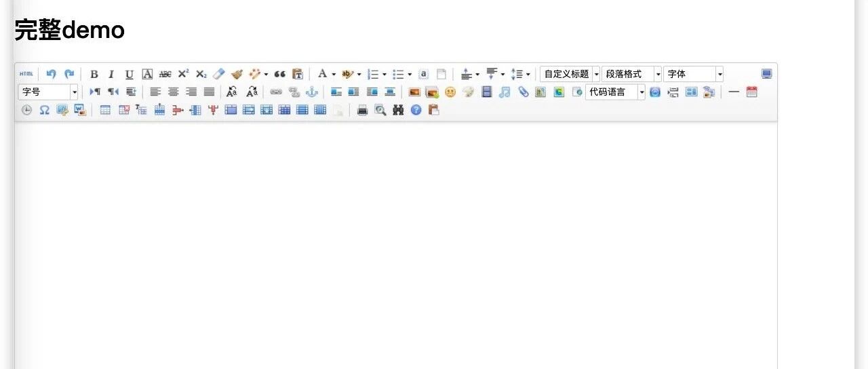Open search and replace (binoculars)
Viewport: 868px width, 369px height.
(x=398, y=110)
